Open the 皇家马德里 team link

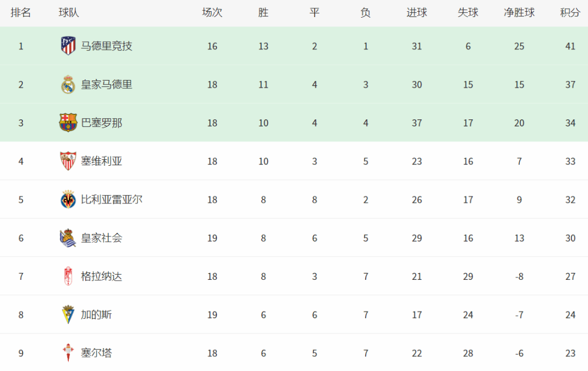pyautogui.click(x=106, y=85)
